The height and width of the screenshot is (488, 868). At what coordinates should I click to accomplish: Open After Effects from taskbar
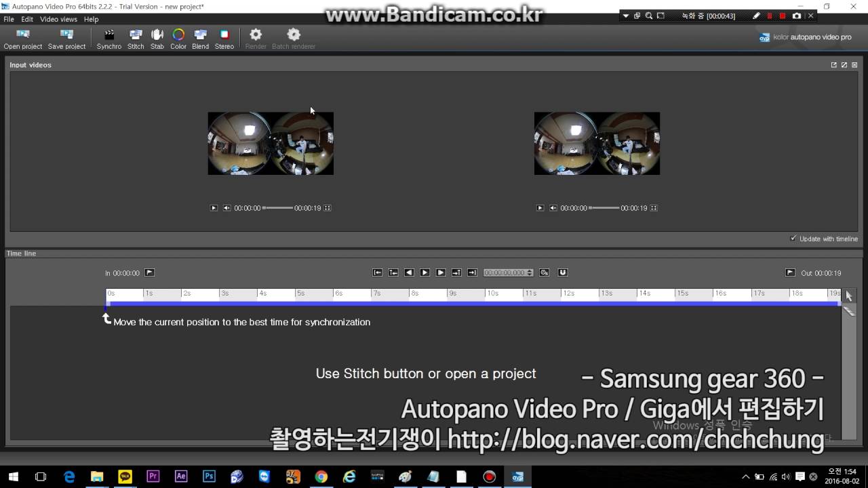(x=180, y=476)
